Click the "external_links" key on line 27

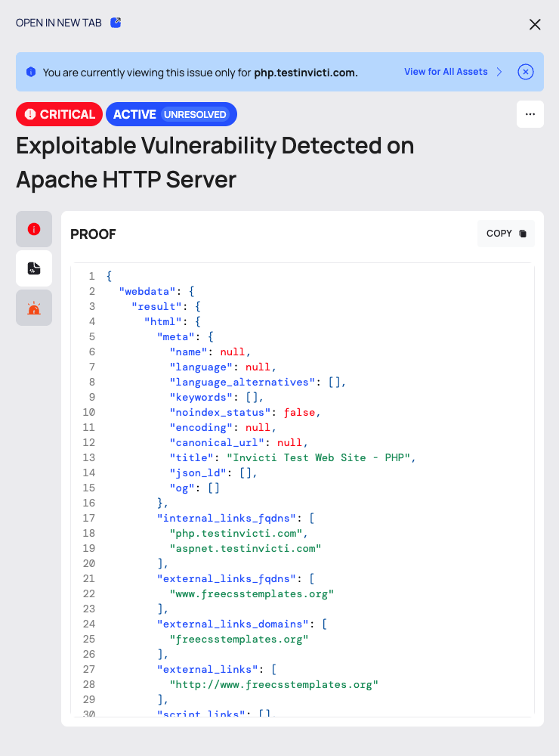[x=207, y=669]
